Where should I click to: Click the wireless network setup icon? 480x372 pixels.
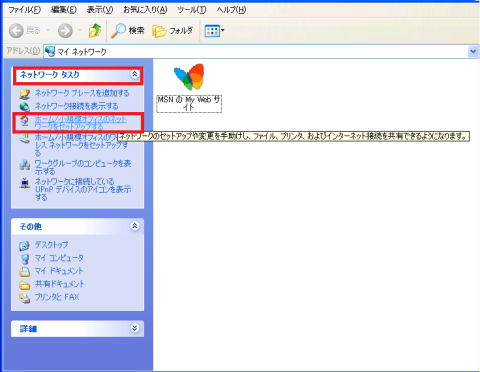click(x=25, y=138)
